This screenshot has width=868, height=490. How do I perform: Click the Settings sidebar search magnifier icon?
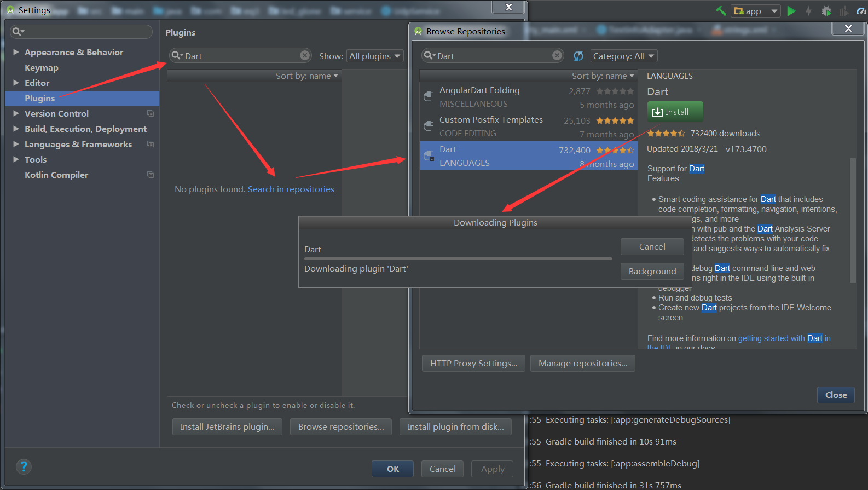coord(18,32)
